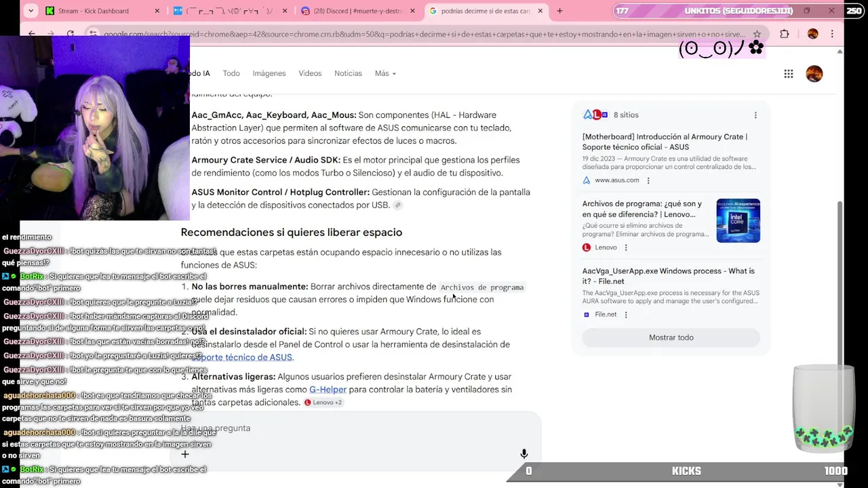This screenshot has width=868, height=488.
Task: Click the plus attach icon
Action: coord(185,454)
